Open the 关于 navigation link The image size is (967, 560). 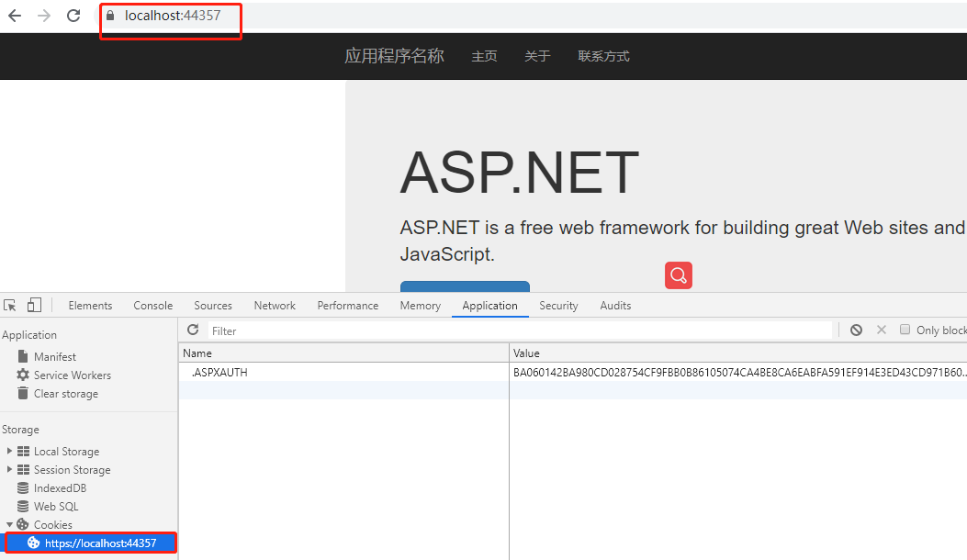click(537, 56)
